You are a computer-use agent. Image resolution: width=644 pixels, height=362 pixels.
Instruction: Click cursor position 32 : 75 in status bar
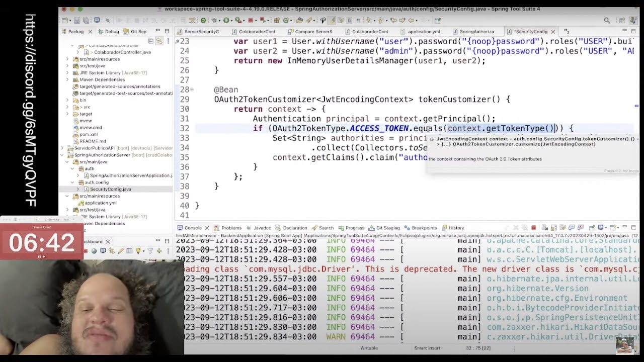click(x=478, y=348)
